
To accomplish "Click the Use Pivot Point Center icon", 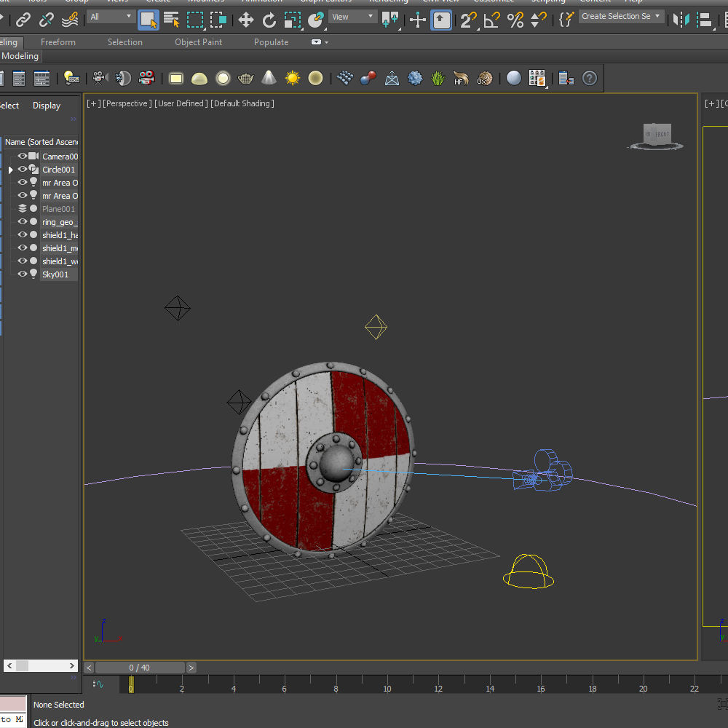I will pos(390,20).
